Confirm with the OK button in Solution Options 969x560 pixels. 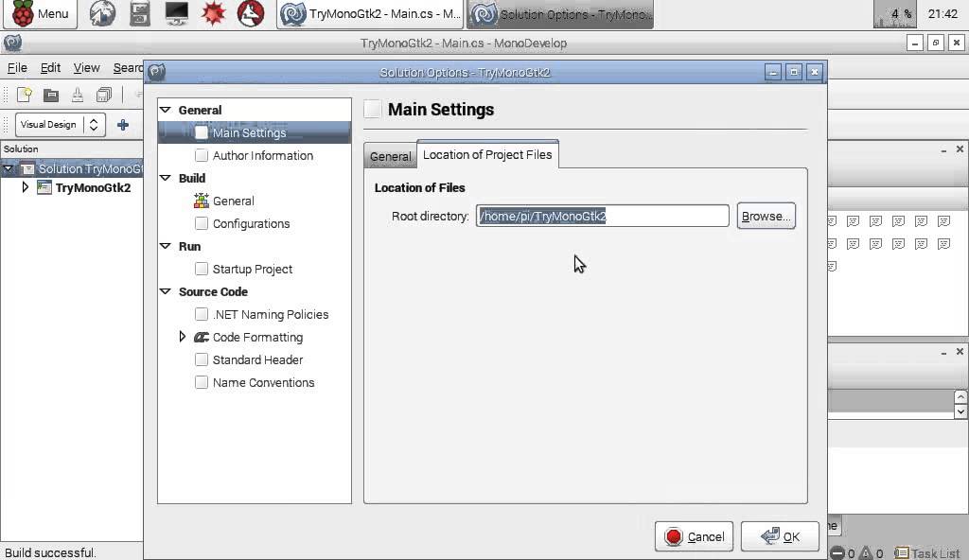pyautogui.click(x=780, y=536)
